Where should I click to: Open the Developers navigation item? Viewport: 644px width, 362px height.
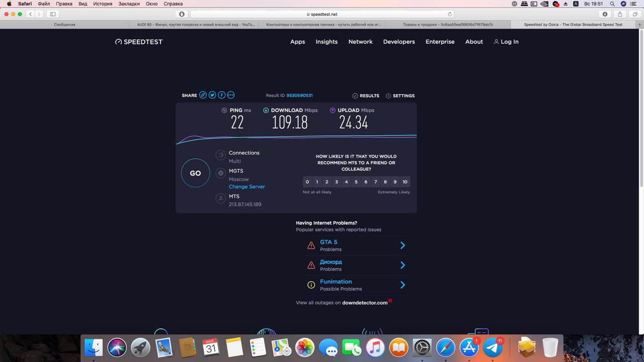[x=399, y=42]
